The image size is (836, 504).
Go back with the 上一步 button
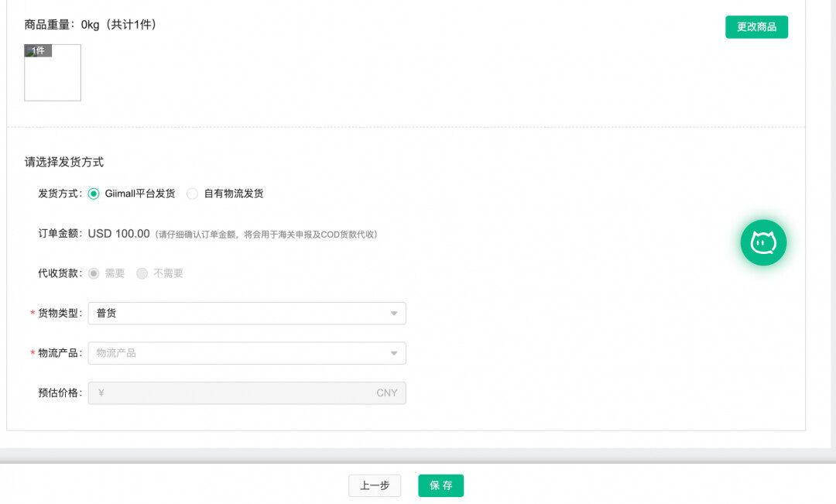375,485
